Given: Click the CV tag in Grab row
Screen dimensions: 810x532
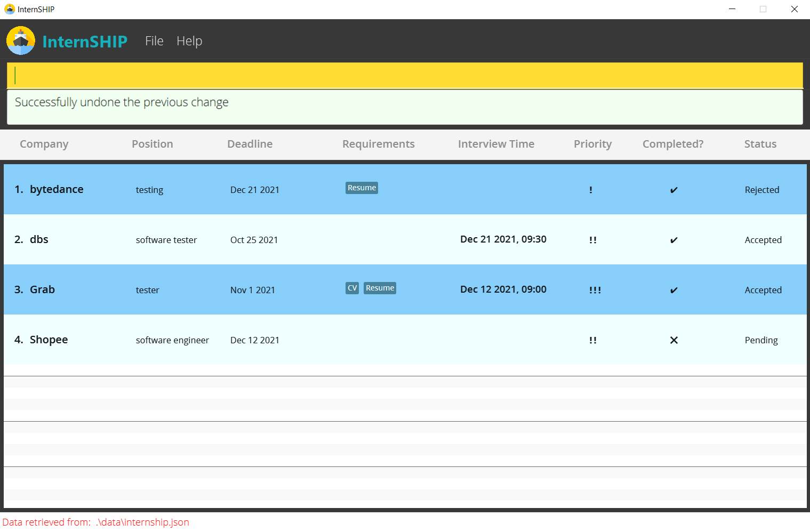Looking at the screenshot, I should [352, 288].
